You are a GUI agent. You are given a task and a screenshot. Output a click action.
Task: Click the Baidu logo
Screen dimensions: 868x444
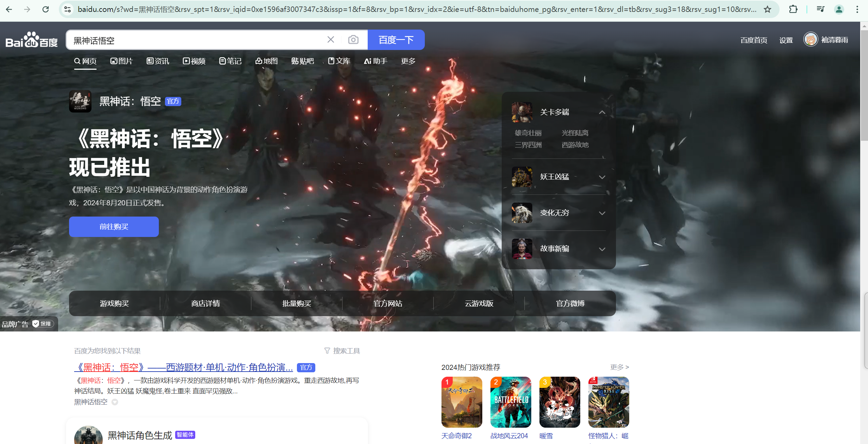click(x=31, y=40)
